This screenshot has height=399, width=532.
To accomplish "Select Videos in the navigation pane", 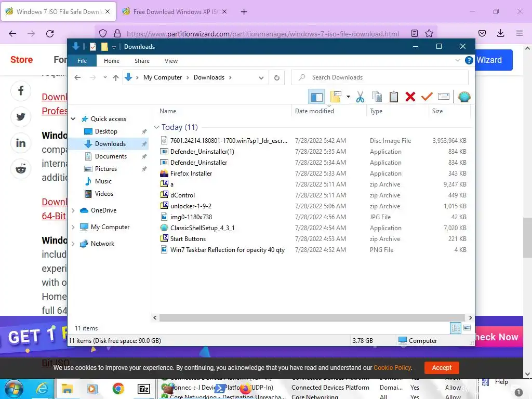I will pyautogui.click(x=104, y=194).
